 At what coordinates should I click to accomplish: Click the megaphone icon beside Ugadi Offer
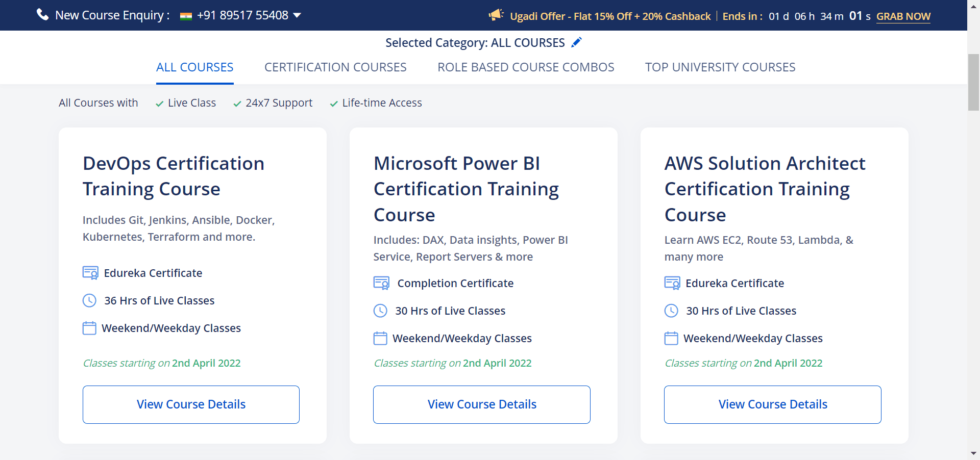(x=496, y=15)
